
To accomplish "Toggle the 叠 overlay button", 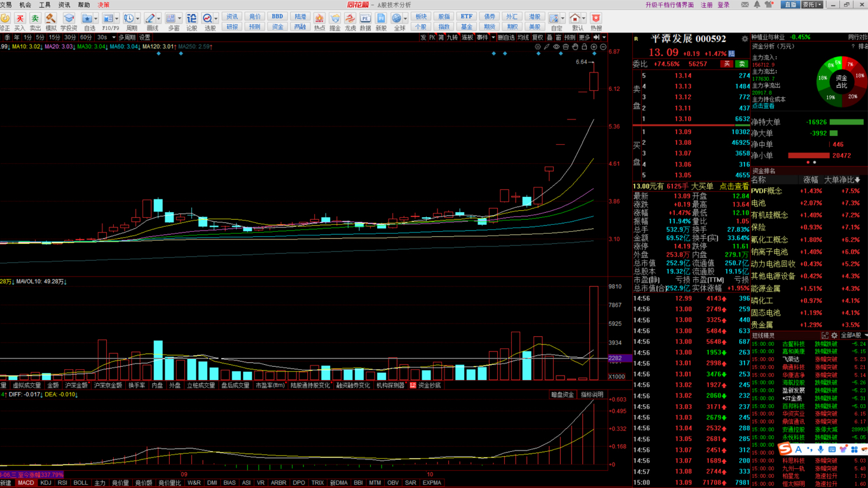I will point(550,38).
